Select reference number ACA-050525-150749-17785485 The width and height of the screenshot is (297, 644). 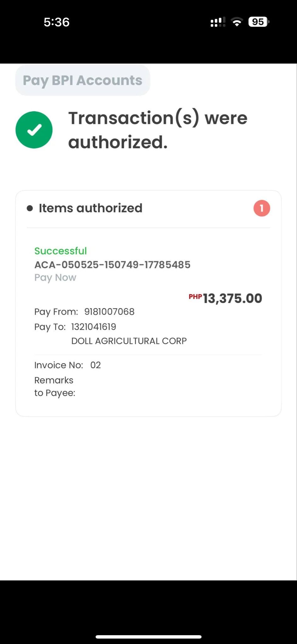click(x=112, y=265)
